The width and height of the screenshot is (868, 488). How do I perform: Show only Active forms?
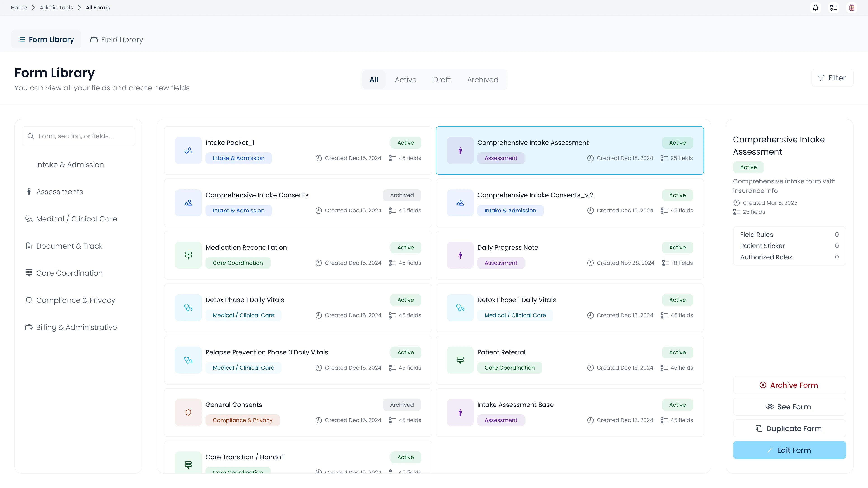pyautogui.click(x=405, y=80)
